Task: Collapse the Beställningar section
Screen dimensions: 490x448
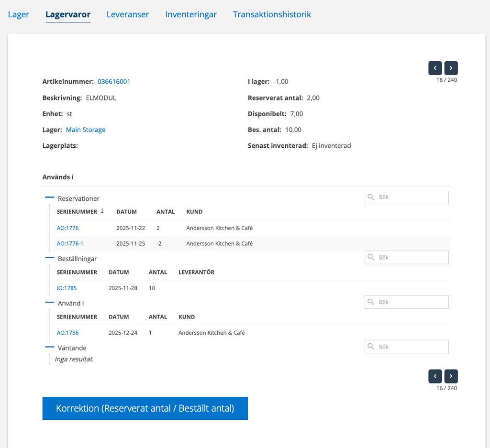Action: [50, 258]
